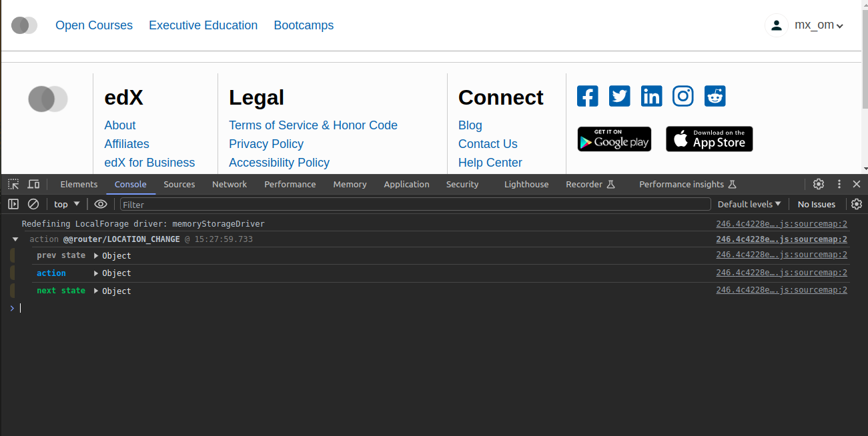Click the Bootcamps nav link
The width and height of the screenshot is (868, 436).
pos(304,25)
